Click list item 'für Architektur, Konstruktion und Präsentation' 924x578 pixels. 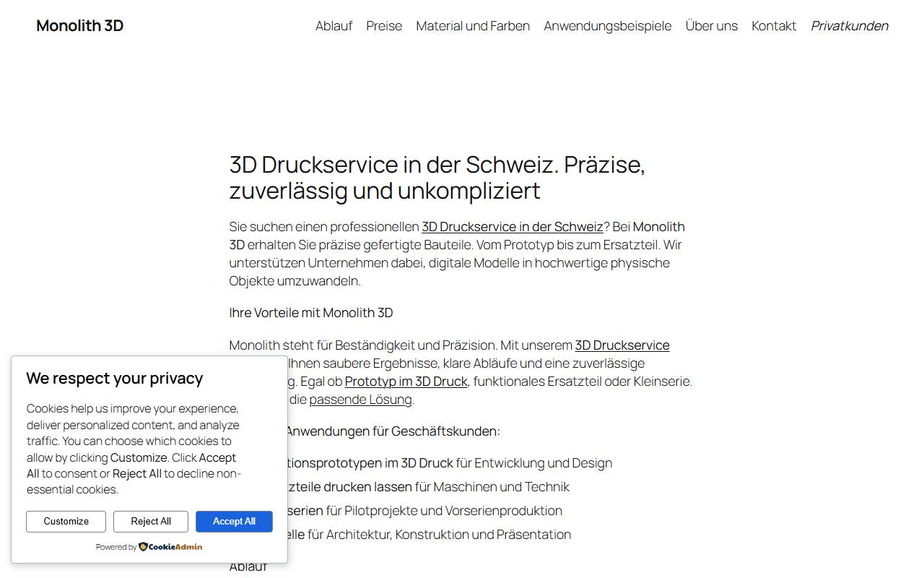point(440,535)
